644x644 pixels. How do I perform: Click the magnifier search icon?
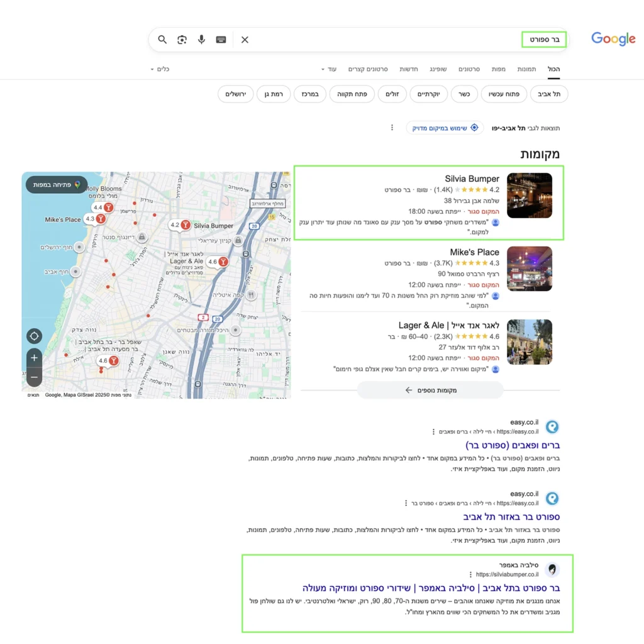coord(162,40)
